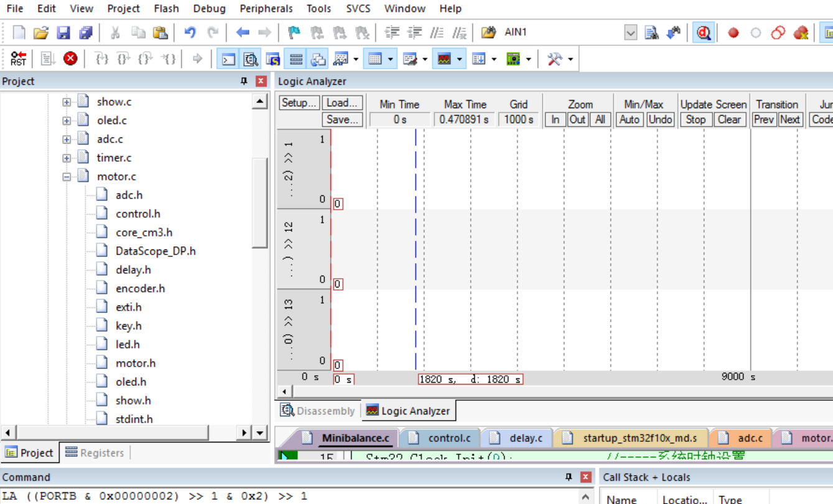Image resolution: width=833 pixels, height=504 pixels.
Task: Click Zoom All button
Action: 600,119
